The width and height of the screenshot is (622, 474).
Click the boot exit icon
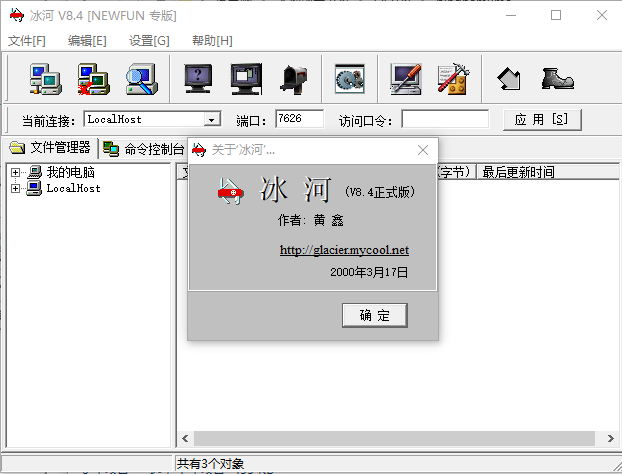(x=558, y=79)
